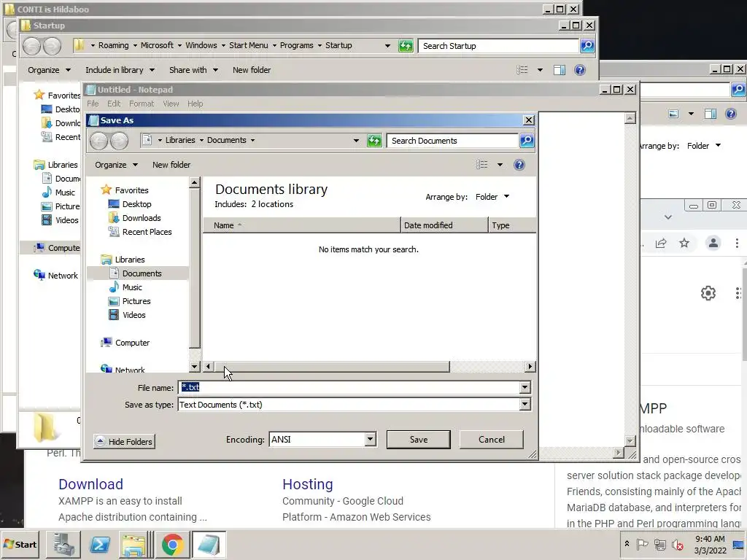Click the Notepad taskbar icon

[209, 544]
